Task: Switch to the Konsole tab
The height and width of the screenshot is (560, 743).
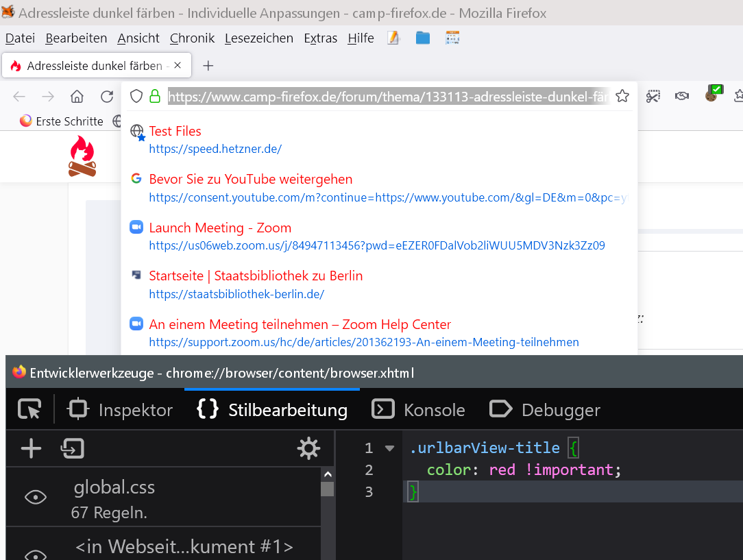Action: tap(419, 410)
